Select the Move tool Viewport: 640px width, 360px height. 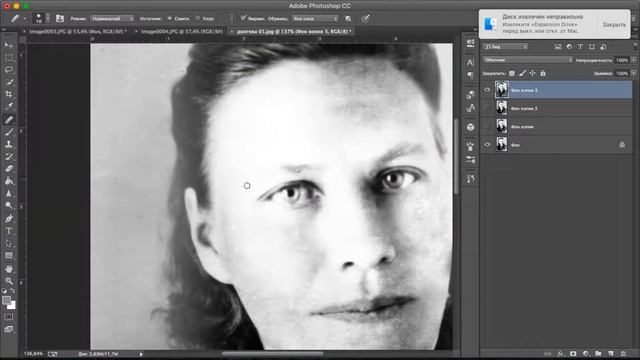[x=9, y=45]
